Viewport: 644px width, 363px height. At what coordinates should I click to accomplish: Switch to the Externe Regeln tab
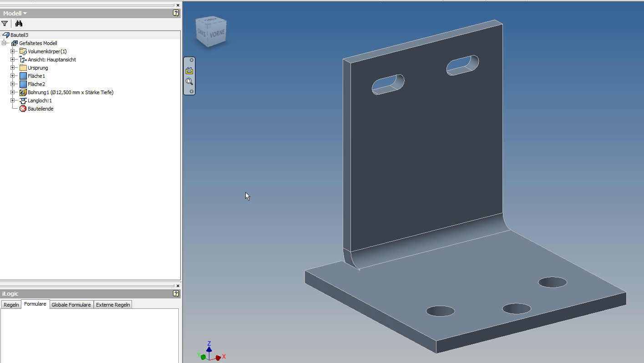coord(112,304)
